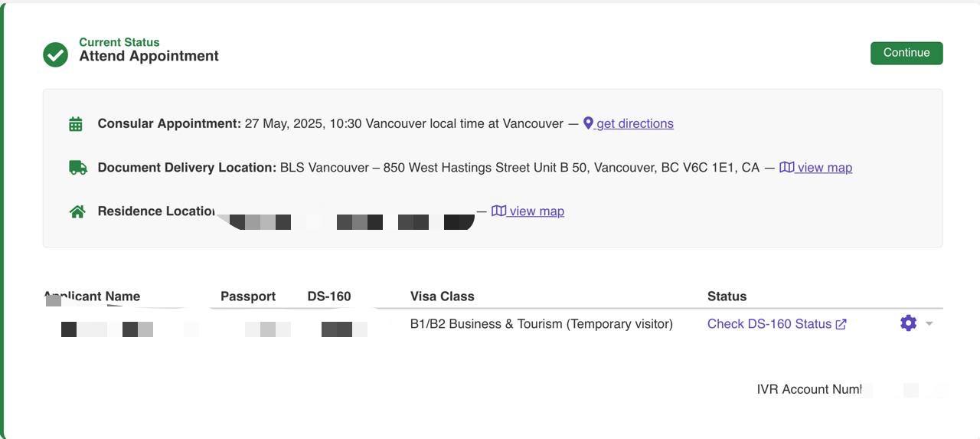
Task: Click map icon beside Residence Location view map
Action: (498, 211)
